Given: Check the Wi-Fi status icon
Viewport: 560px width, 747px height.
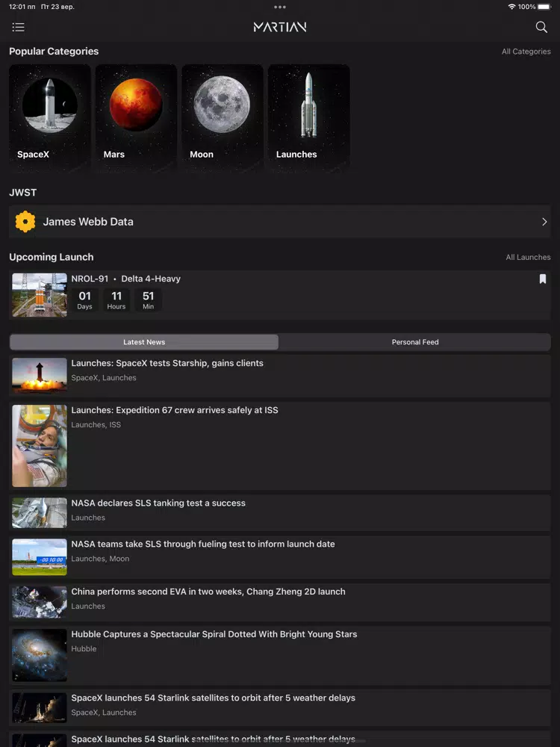Looking at the screenshot, I should click(x=512, y=7).
